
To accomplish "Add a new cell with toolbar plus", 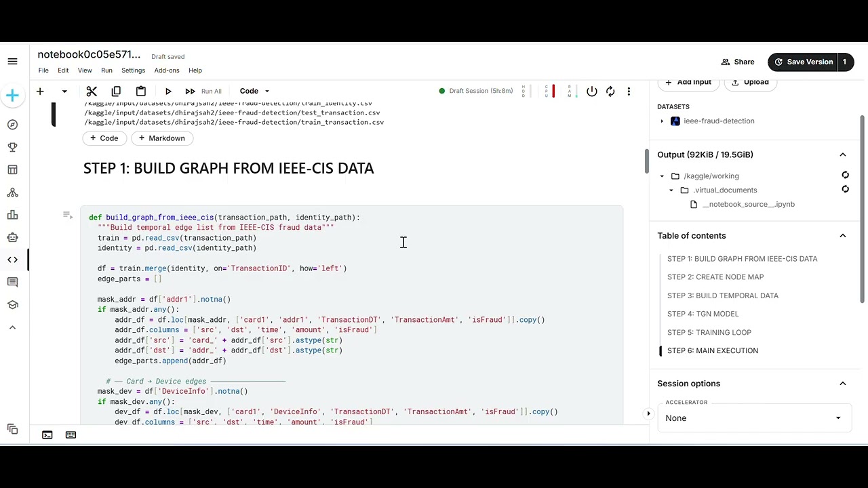I will 40,91.
